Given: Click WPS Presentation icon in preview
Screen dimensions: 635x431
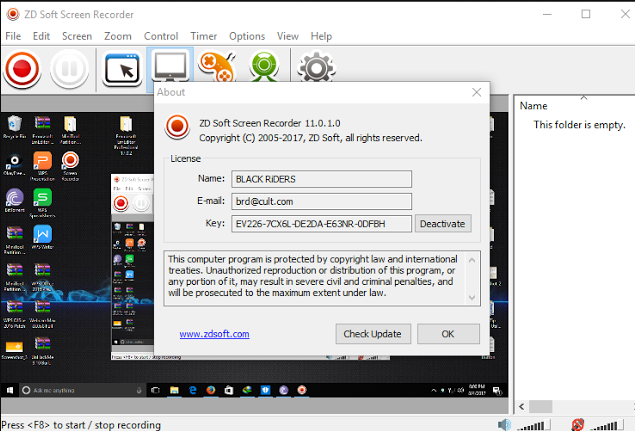Looking at the screenshot, I should click(43, 166).
